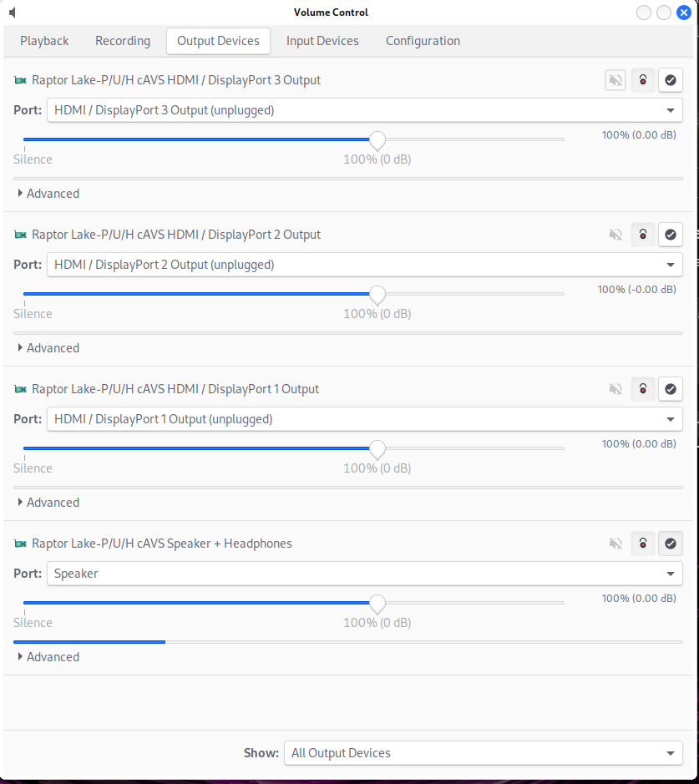
Task: Mute the HDMI / DisplayPort 1 Output
Action: 615,389
